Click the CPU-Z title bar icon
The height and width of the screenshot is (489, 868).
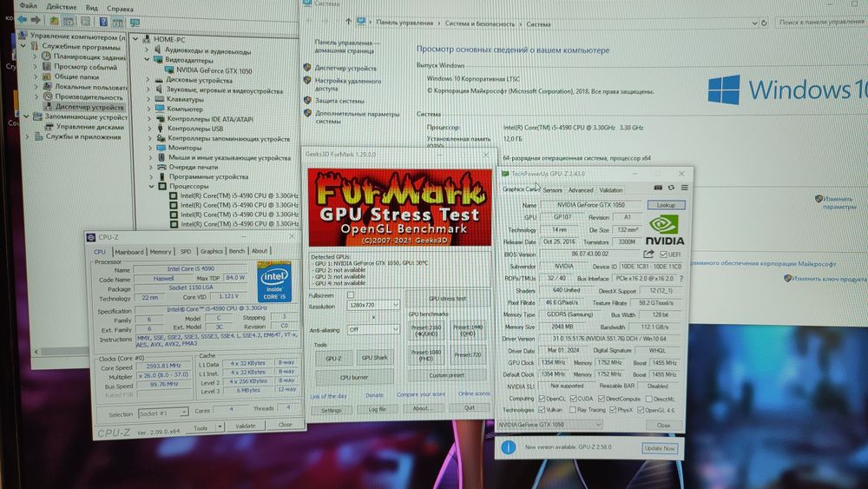[91, 237]
